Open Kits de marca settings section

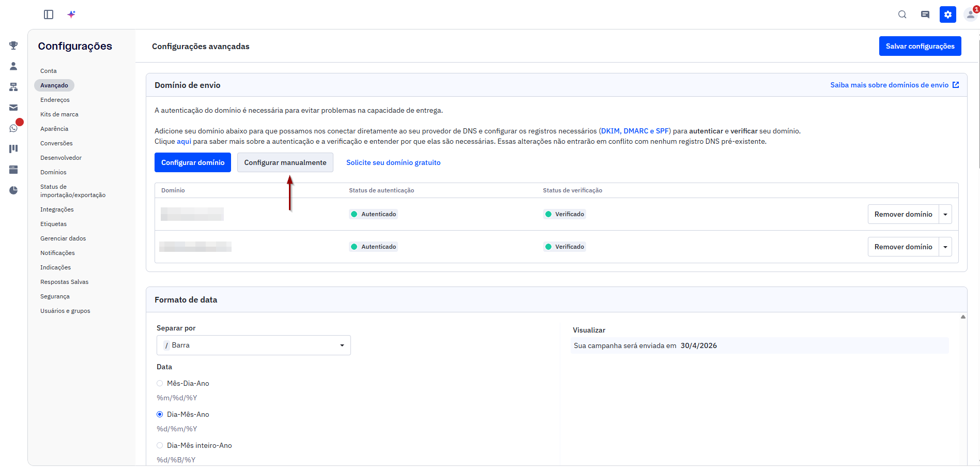point(59,114)
